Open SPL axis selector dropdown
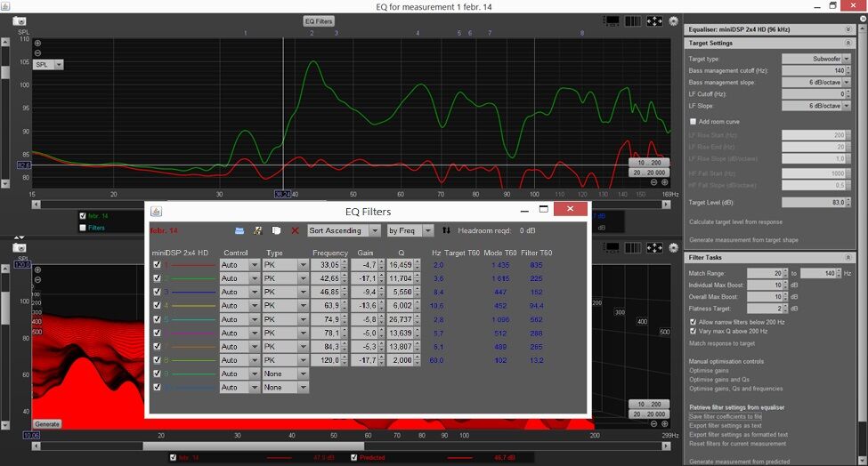868x466 pixels. [48, 65]
